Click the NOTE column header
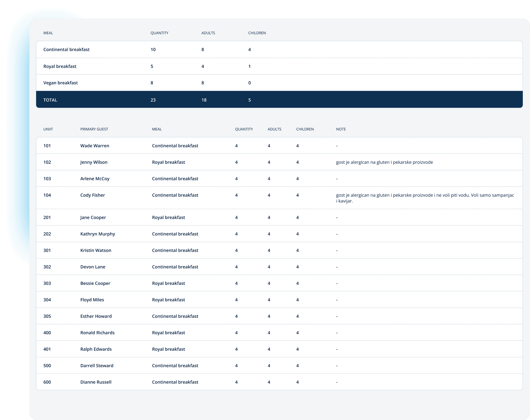This screenshot has height=420, width=530. [x=341, y=129]
